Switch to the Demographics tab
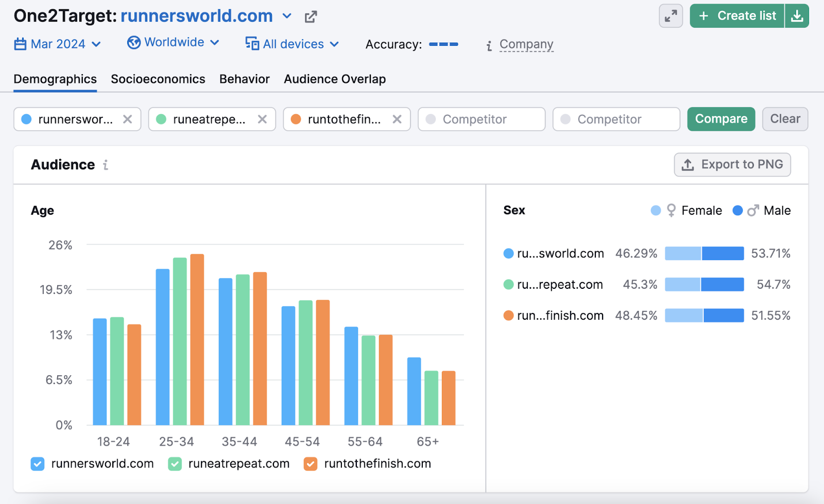Screen dimensions: 824x504 coord(55,79)
